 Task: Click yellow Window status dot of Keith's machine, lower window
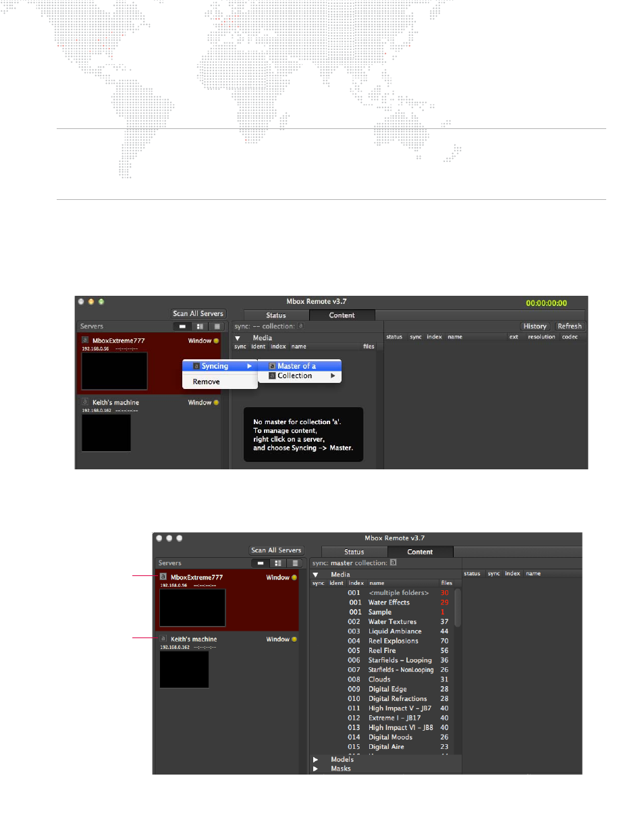pyautogui.click(x=294, y=639)
